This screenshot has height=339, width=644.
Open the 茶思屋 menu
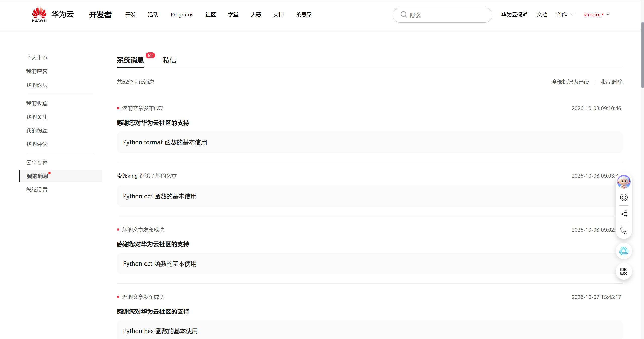(x=304, y=15)
